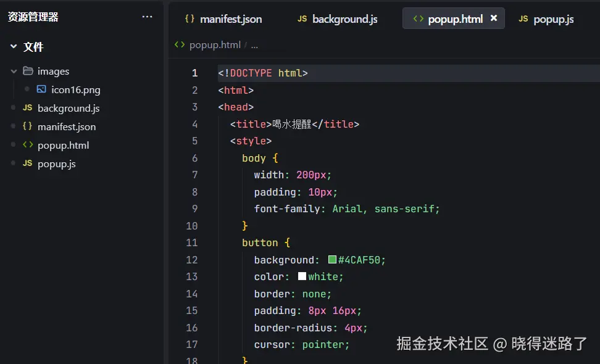The image size is (600, 364).
Task: Click the 'font-family: Arial, sans-serif;' line
Action: click(x=347, y=209)
